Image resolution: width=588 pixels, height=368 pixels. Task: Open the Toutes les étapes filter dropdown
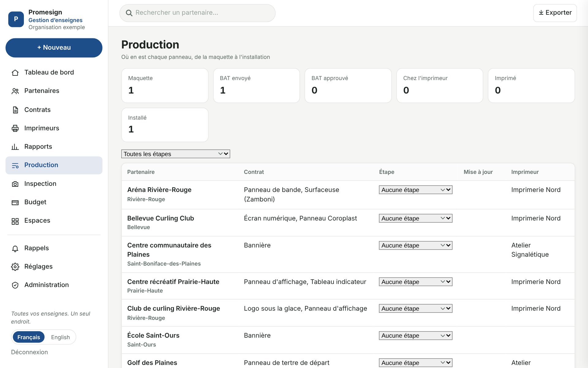coord(175,154)
